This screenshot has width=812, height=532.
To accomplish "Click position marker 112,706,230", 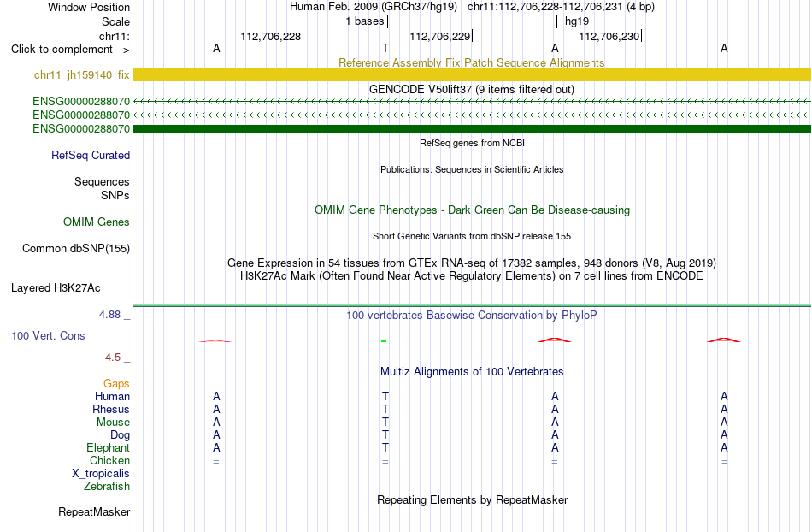I will coord(609,36).
